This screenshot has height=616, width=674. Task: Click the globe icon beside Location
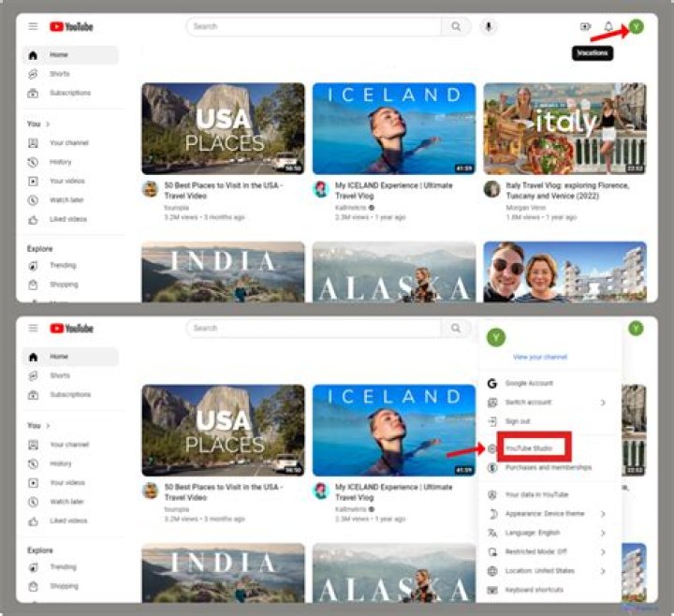tap(492, 571)
